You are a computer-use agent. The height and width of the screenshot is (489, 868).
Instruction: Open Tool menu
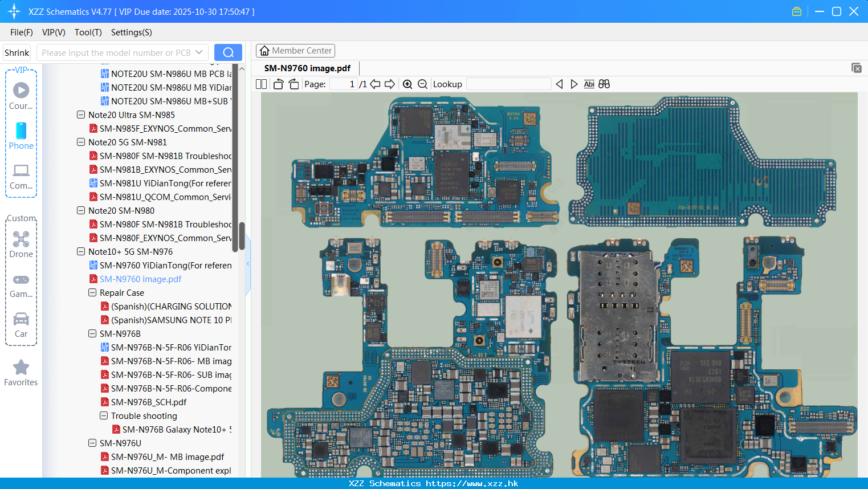click(88, 32)
